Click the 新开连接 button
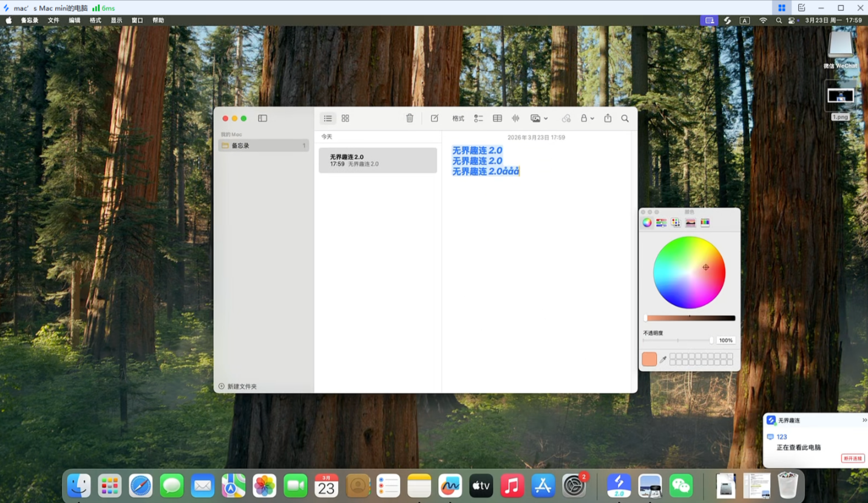868x503 pixels. (x=853, y=458)
